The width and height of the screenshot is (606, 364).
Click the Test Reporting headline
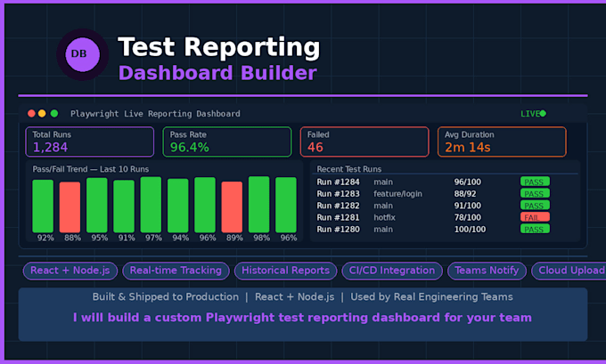point(219,47)
